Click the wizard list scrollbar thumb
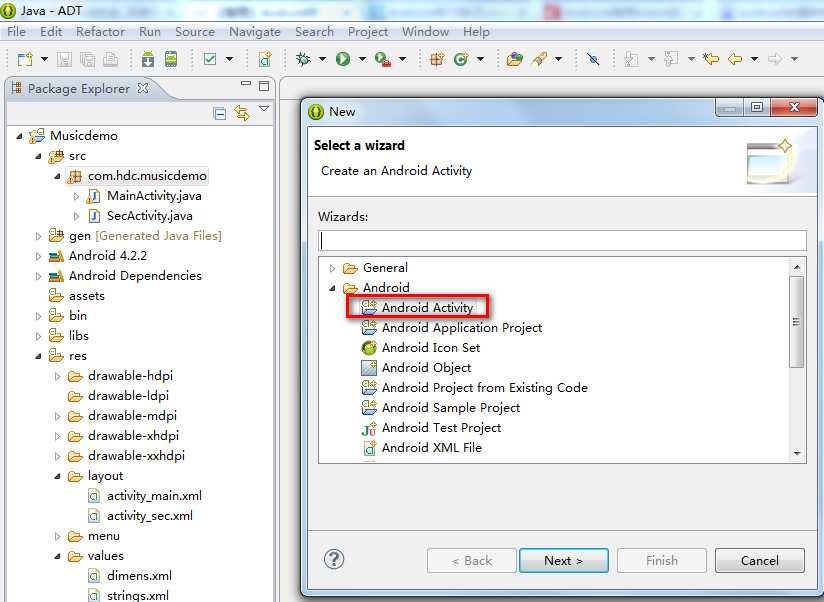Image resolution: width=824 pixels, height=602 pixels. tap(797, 322)
